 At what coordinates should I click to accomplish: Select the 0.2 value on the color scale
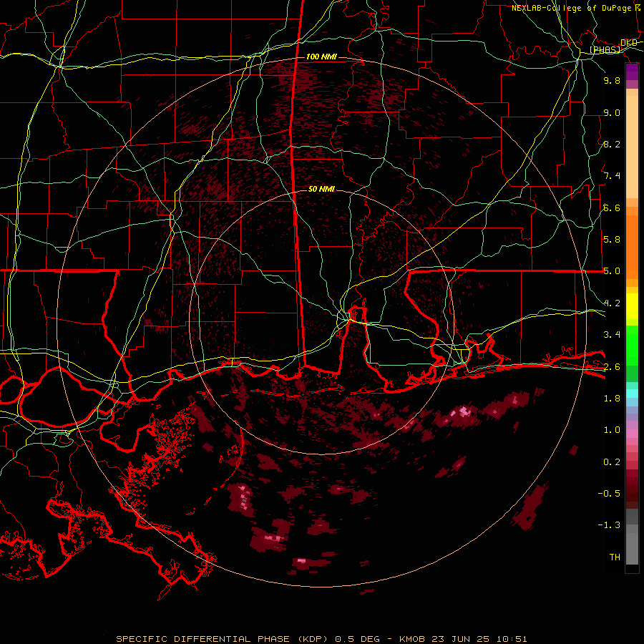click(612, 462)
